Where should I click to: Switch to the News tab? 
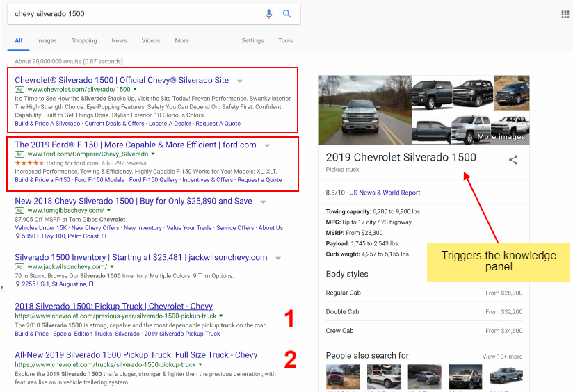(x=119, y=40)
